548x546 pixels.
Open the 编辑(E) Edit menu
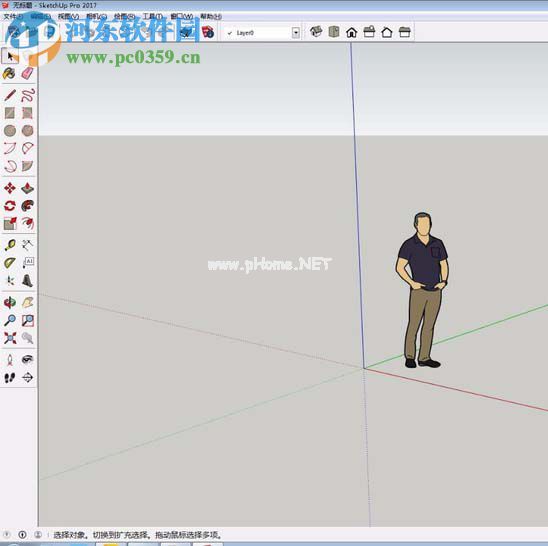point(41,16)
